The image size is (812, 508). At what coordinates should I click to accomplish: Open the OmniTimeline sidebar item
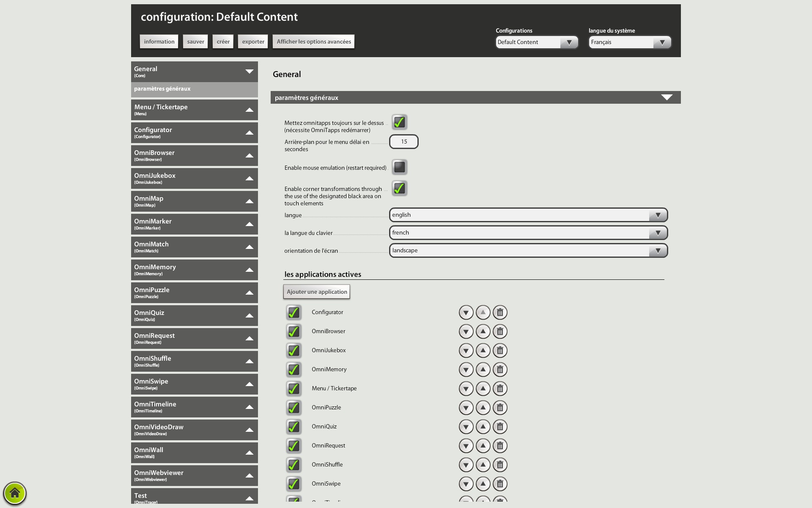point(194,407)
